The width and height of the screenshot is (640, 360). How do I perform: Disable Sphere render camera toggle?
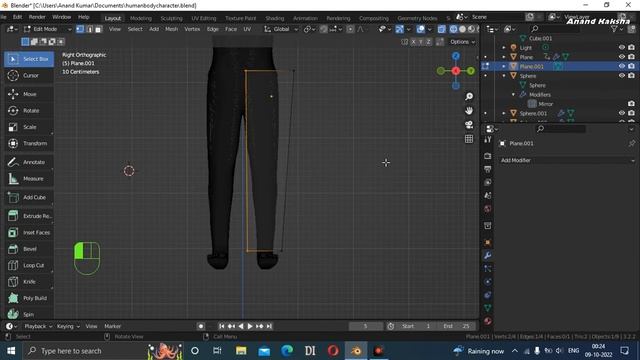(x=631, y=76)
